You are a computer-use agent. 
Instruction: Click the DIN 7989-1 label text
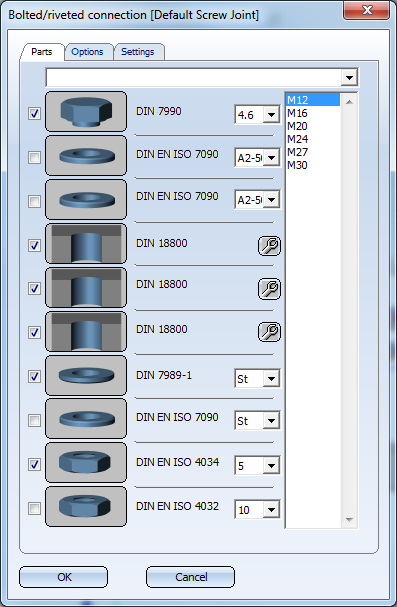point(164,375)
